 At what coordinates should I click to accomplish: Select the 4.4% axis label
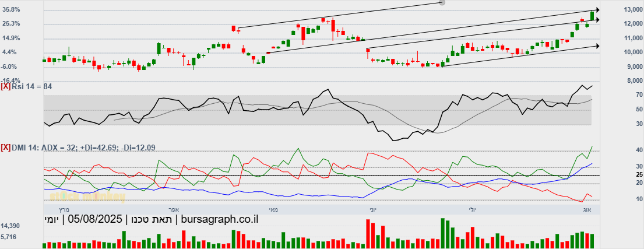click(12, 52)
